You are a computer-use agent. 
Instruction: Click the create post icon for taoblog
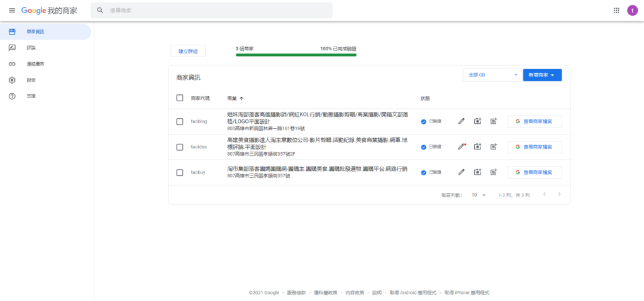[x=494, y=121]
